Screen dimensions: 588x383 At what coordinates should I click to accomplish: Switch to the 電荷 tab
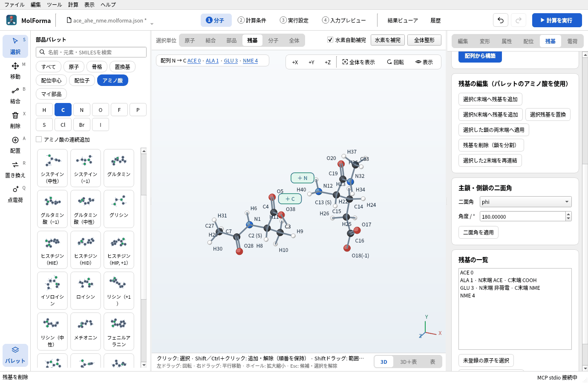(573, 41)
